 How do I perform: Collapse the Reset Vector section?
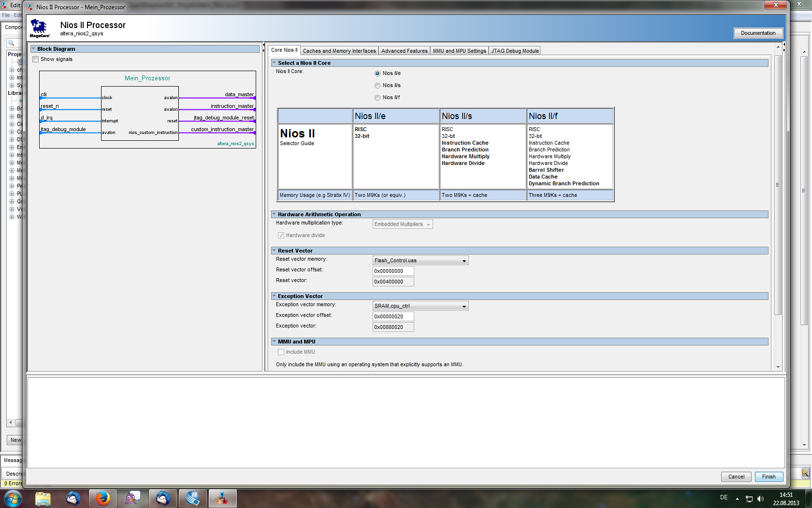pos(274,251)
